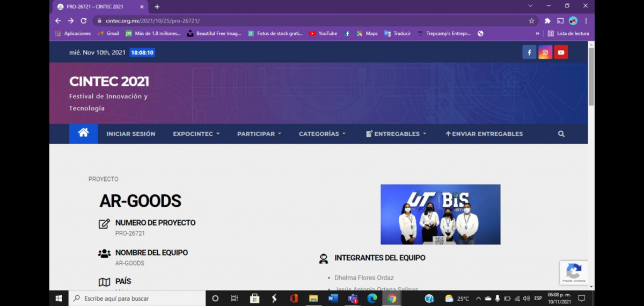Open the CINTEC Facebook page icon
Viewport: 644px width, 306px height.
pyautogui.click(x=529, y=52)
